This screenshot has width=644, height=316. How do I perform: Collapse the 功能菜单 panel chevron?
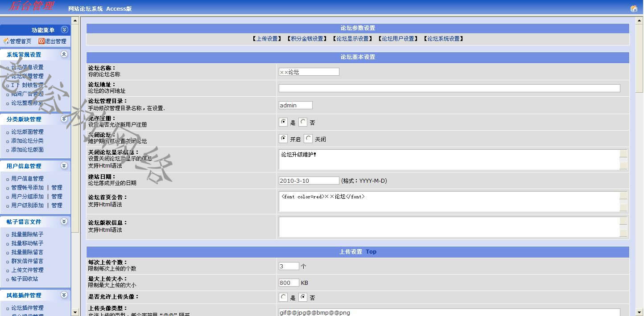pyautogui.click(x=64, y=30)
